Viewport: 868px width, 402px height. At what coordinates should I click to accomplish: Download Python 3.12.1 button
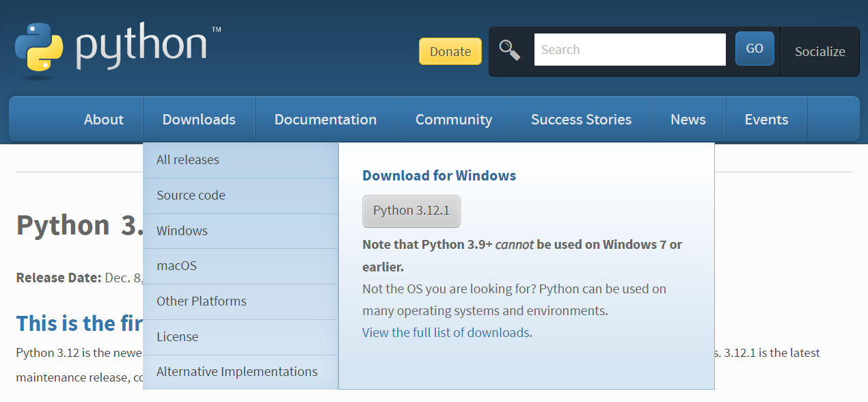coord(411,211)
